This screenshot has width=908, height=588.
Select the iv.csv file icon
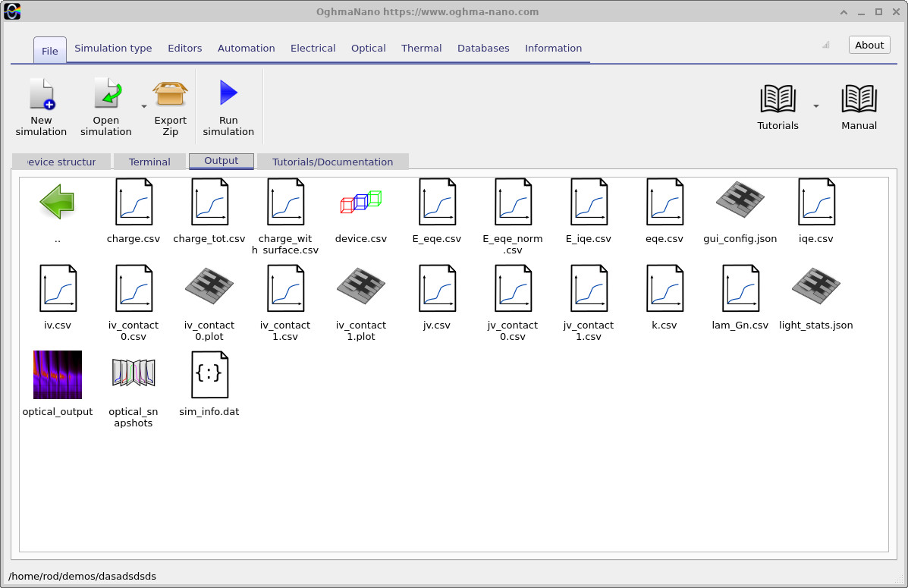click(58, 288)
